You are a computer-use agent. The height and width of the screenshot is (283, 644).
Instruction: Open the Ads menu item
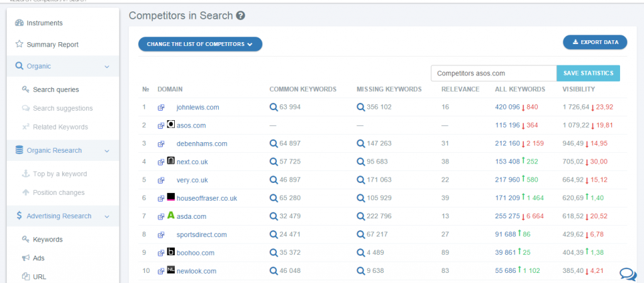coord(38,258)
